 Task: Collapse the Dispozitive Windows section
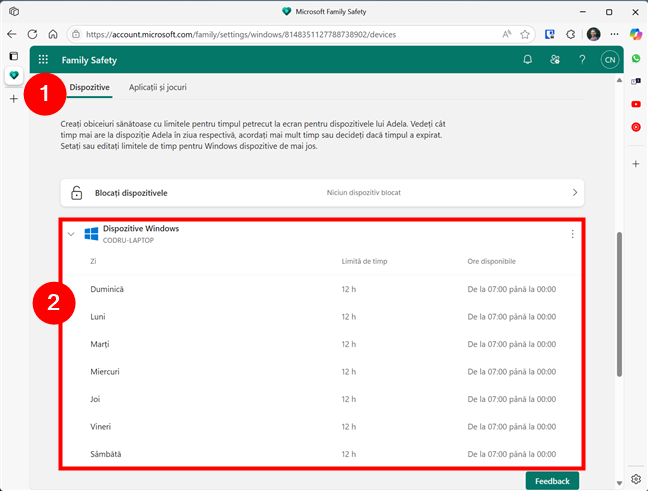pyautogui.click(x=71, y=234)
